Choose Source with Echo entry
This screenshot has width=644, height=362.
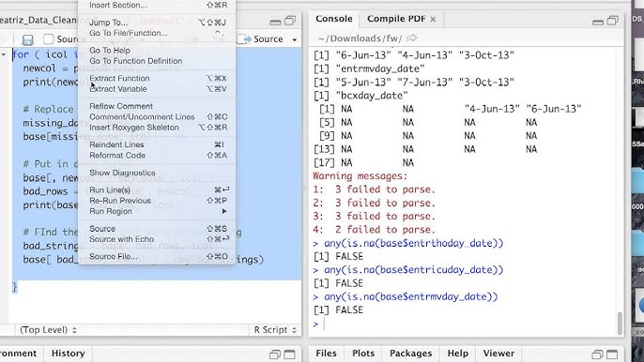pos(157,239)
